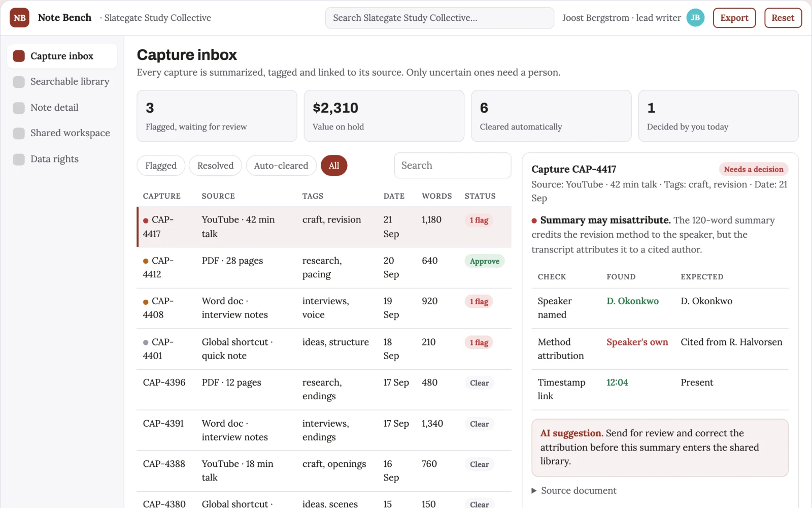
Task: Click the DATE column header
Action: pos(394,196)
